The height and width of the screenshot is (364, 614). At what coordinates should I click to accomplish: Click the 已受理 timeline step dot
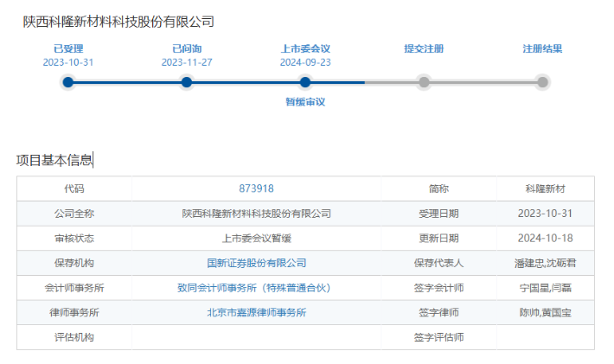68,82
